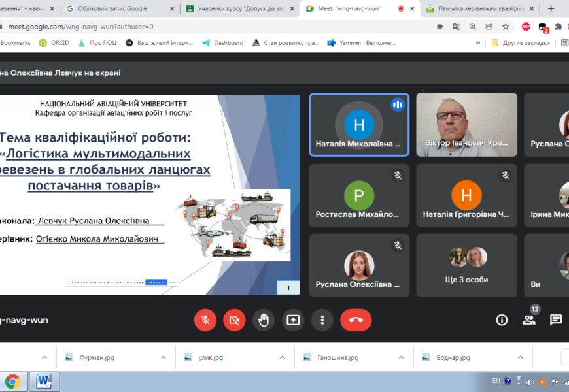Switch to the Пам'ятка керівникам tab

point(481,8)
